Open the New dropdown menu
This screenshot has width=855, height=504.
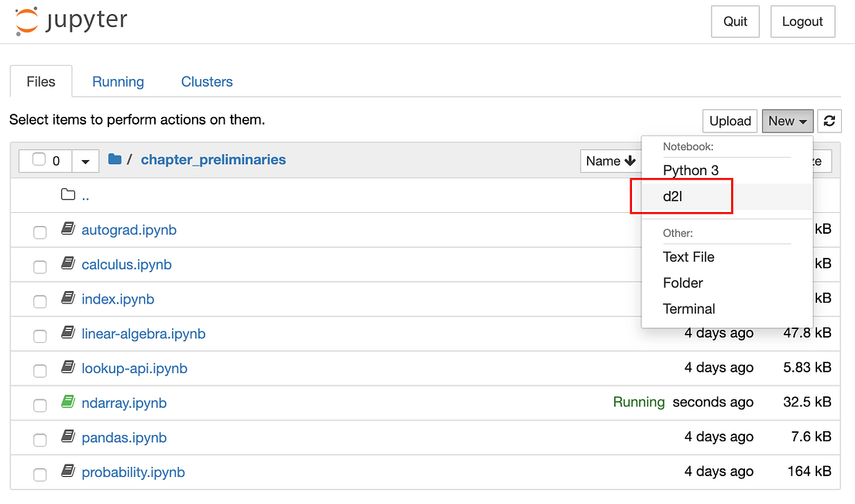point(787,121)
